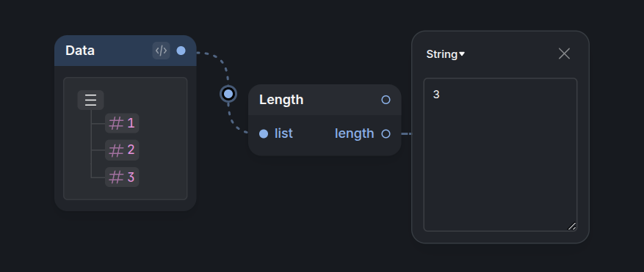Click the Length node header output port

(386, 100)
